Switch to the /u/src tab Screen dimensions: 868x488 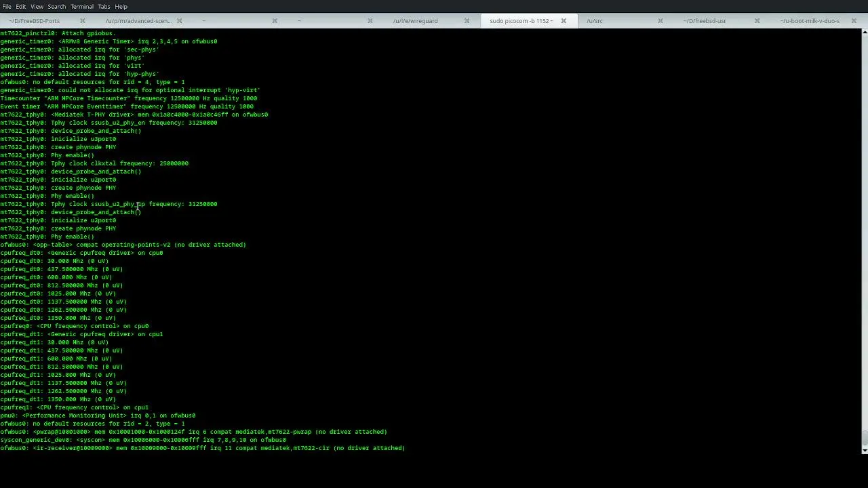click(595, 21)
